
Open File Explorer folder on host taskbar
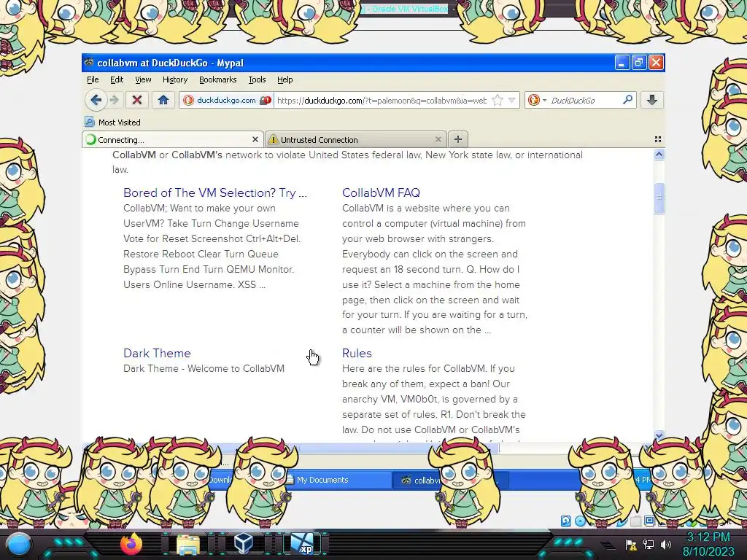point(188,545)
